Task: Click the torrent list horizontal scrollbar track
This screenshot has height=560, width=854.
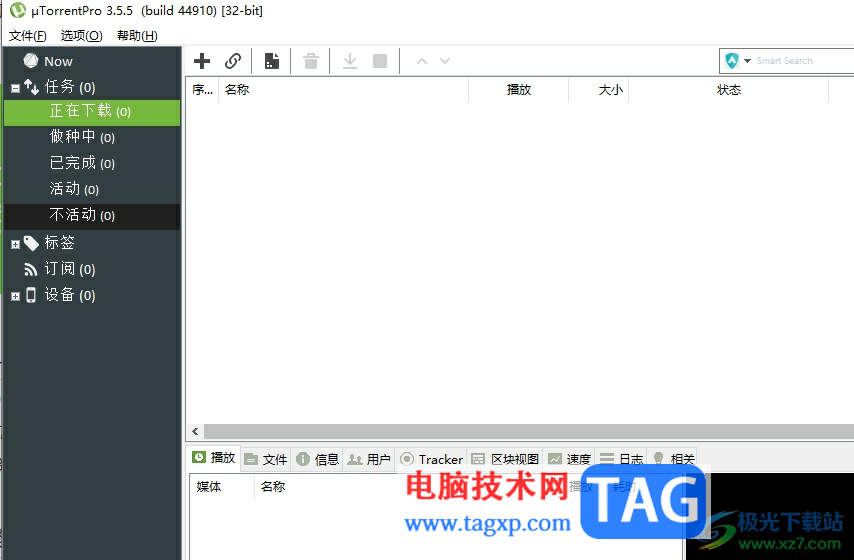Action: [528, 432]
